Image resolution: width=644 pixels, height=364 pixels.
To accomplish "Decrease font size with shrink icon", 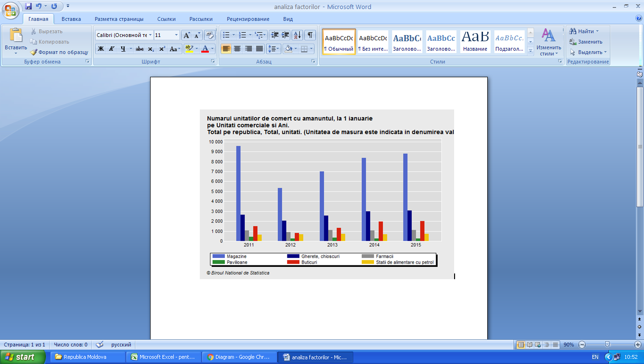I will (197, 35).
